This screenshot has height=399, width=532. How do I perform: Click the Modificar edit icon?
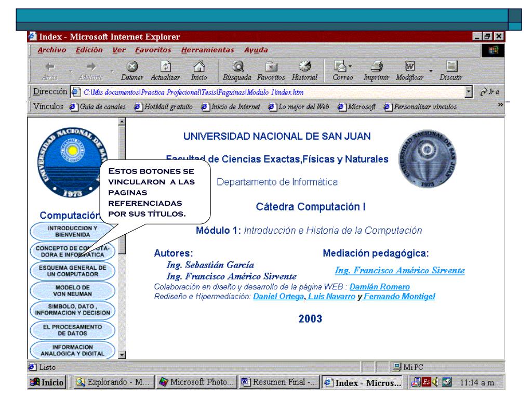point(410,66)
